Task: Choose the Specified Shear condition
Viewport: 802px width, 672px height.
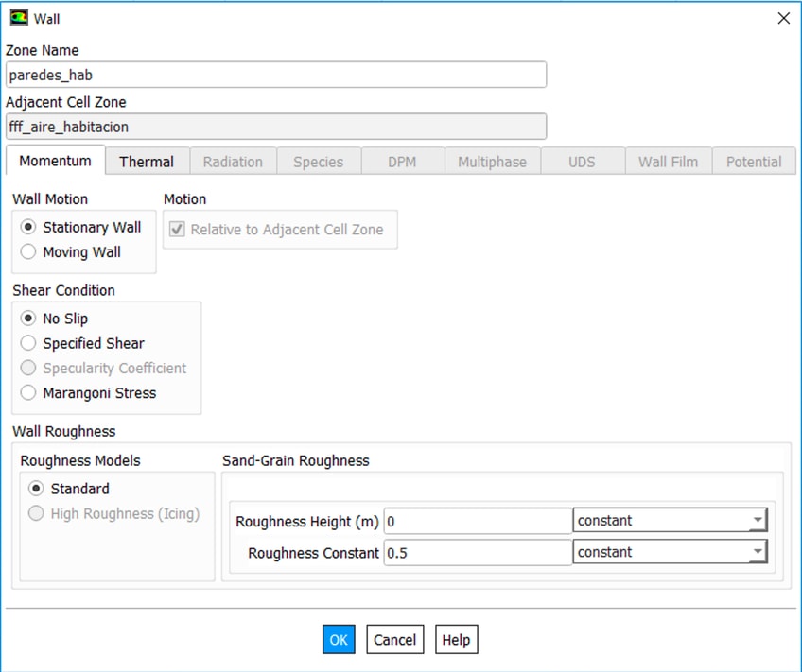Action: tap(28, 344)
